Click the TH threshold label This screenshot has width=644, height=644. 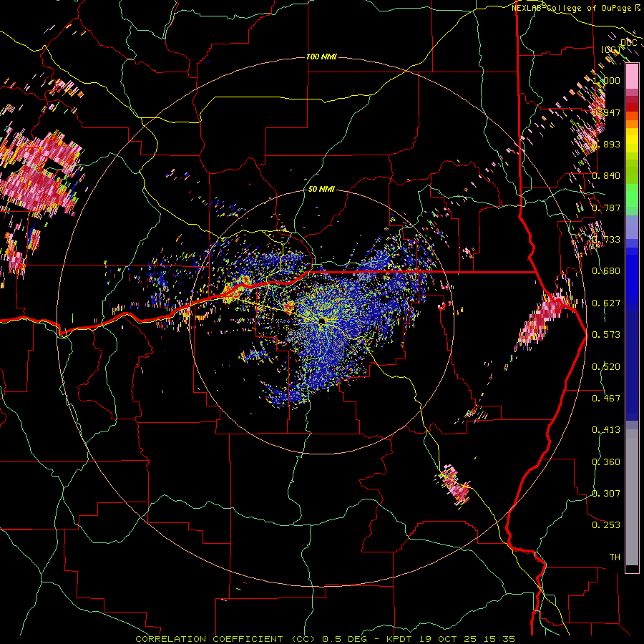(x=615, y=557)
